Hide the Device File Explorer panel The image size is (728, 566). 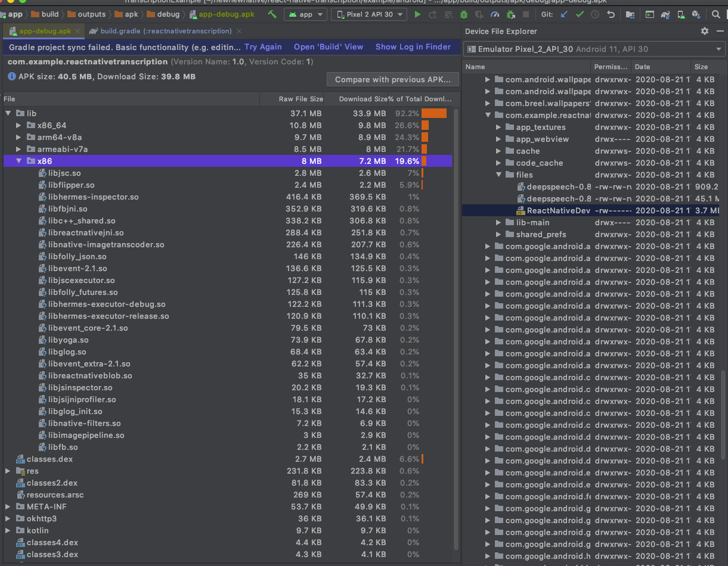(720, 31)
